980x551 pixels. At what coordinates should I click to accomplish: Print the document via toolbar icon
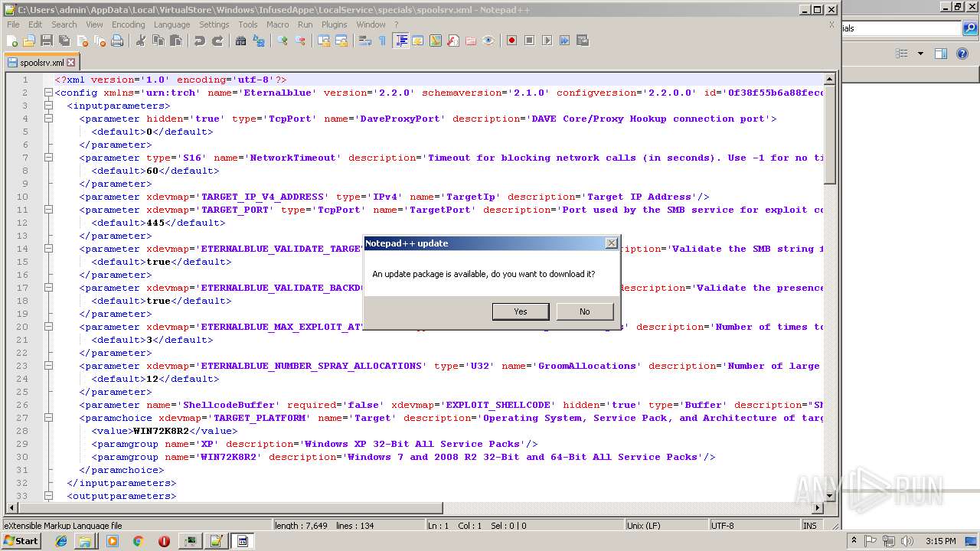117,41
